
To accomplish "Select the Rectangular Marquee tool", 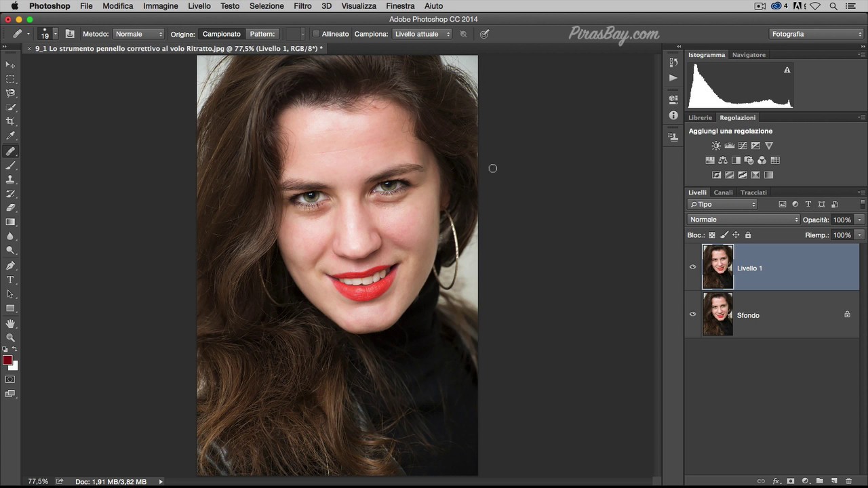I will point(10,79).
